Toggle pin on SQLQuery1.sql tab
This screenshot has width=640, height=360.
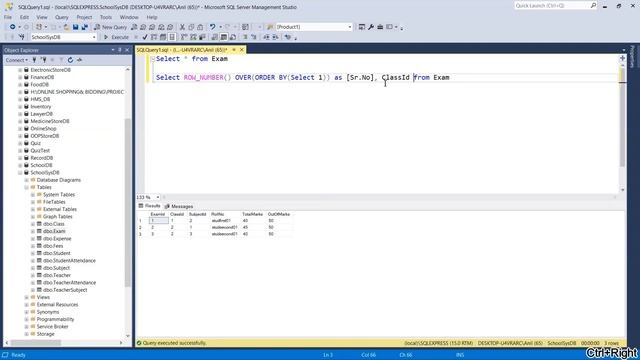click(x=234, y=50)
